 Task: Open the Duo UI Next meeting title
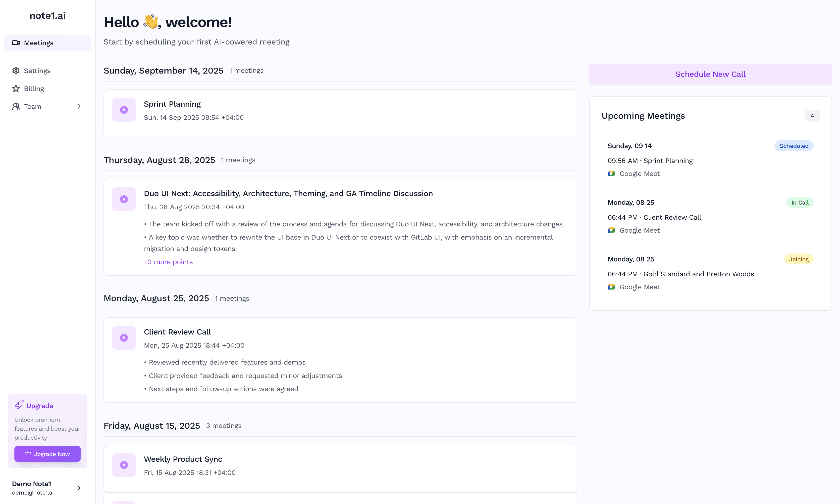[288, 193]
